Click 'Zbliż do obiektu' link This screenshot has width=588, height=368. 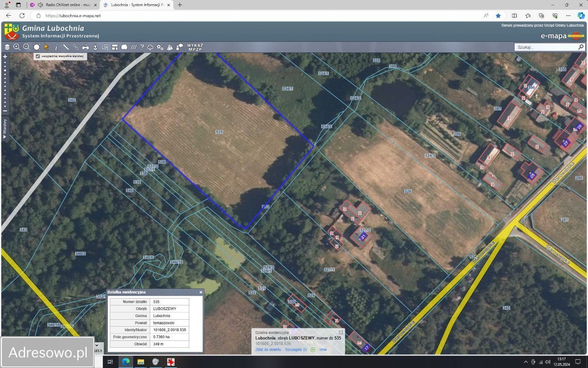[268, 350]
